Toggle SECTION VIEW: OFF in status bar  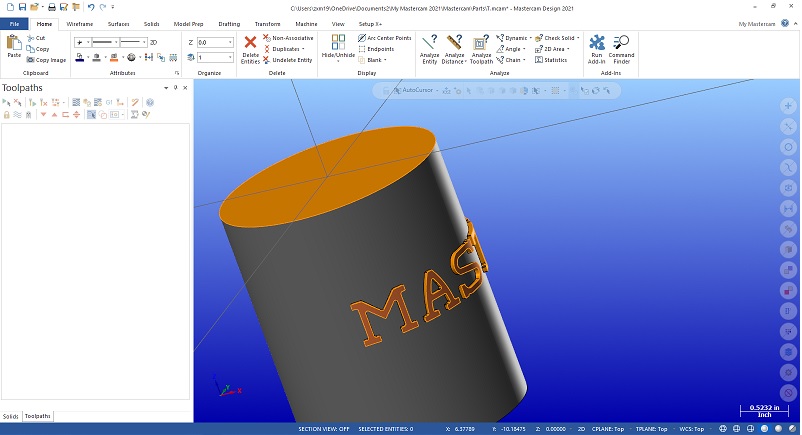324,429
